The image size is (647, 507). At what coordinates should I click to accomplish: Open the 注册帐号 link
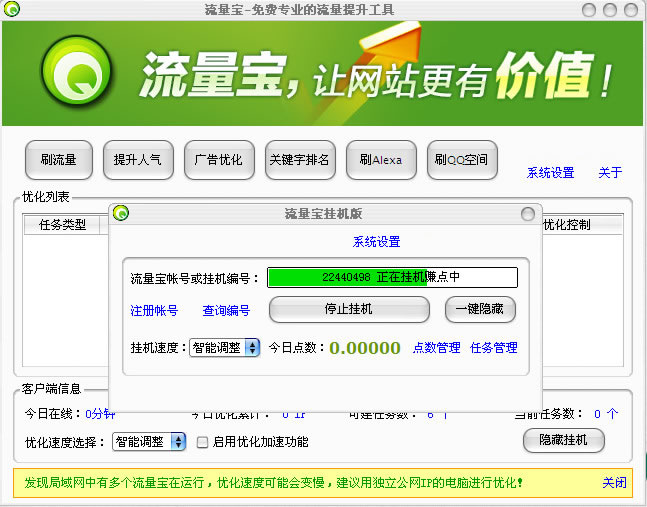(154, 310)
